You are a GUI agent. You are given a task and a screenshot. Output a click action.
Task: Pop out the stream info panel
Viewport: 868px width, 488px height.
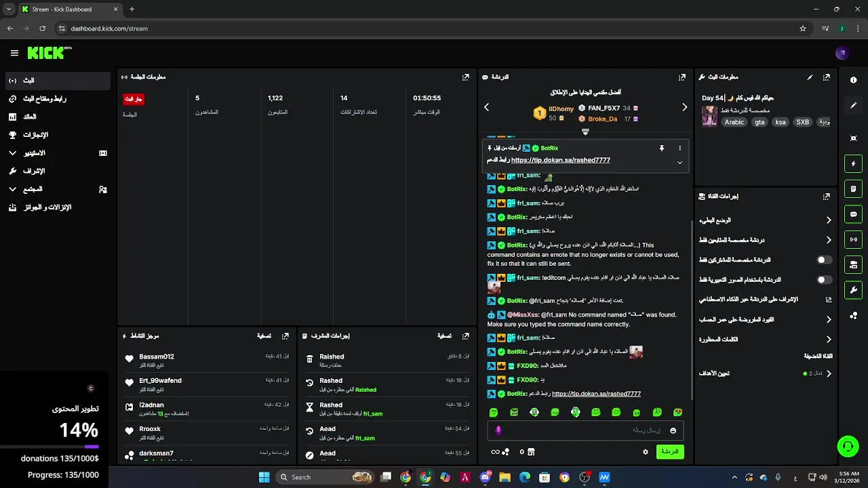pyautogui.click(x=826, y=77)
